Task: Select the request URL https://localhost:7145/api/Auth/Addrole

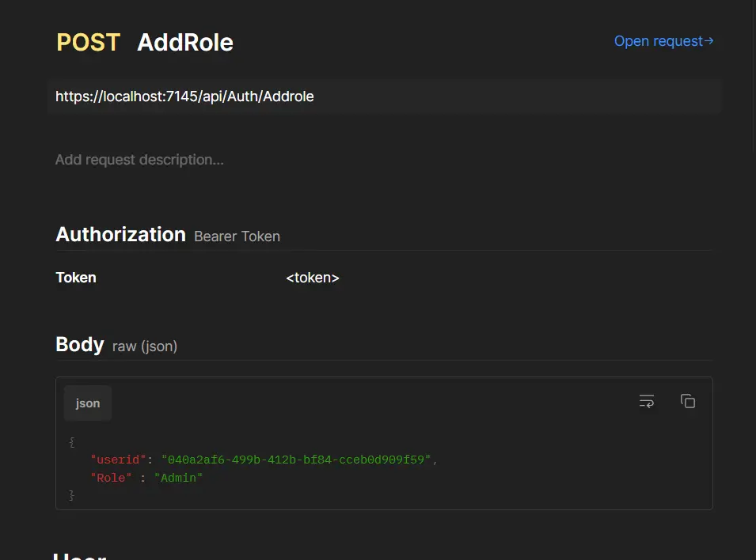Action: 184,96
